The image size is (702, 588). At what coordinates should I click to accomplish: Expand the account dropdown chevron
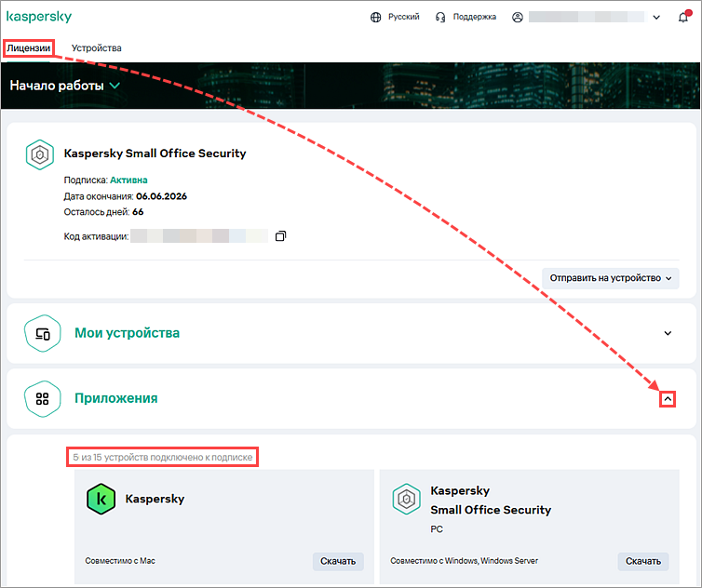[656, 18]
